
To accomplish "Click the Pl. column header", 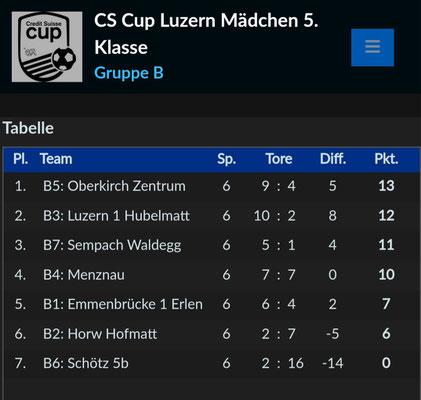I will [x=20, y=159].
